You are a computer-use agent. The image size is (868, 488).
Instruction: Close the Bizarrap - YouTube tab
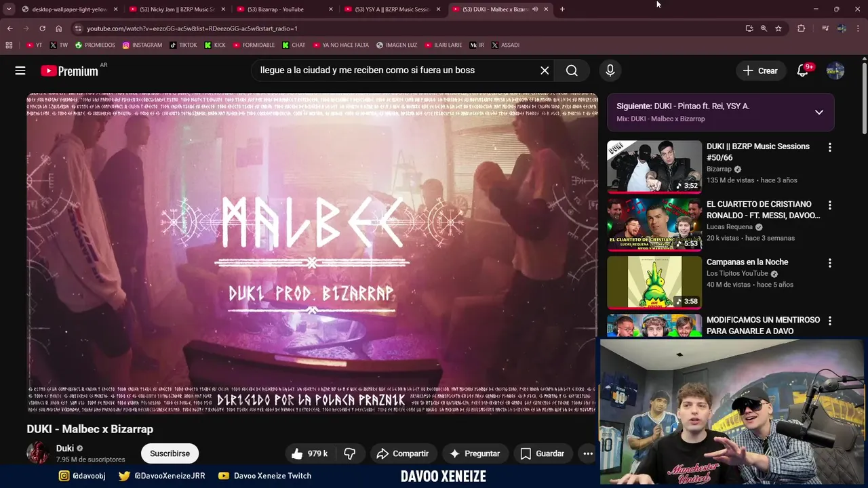click(x=331, y=9)
